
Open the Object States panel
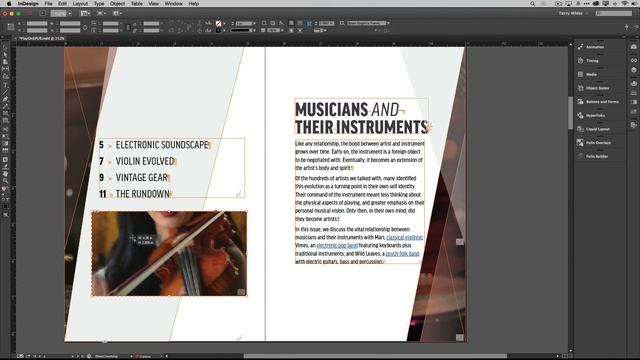coord(598,88)
